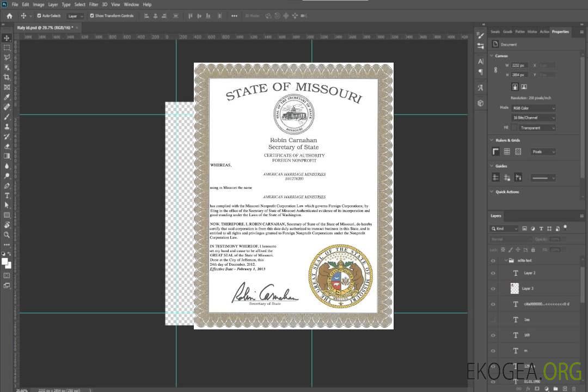Viewport: 588px width, 392px height.
Task: Click the create new group folder icon
Action: point(555,389)
